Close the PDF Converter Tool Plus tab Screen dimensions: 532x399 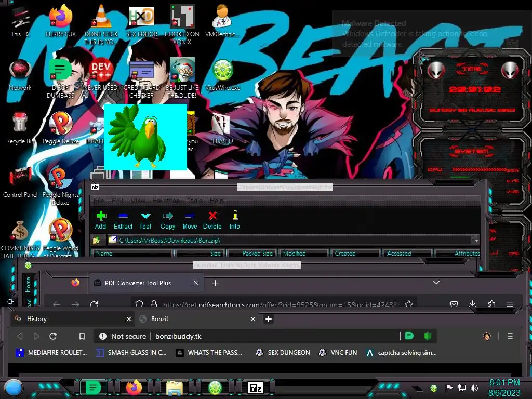click(x=196, y=283)
